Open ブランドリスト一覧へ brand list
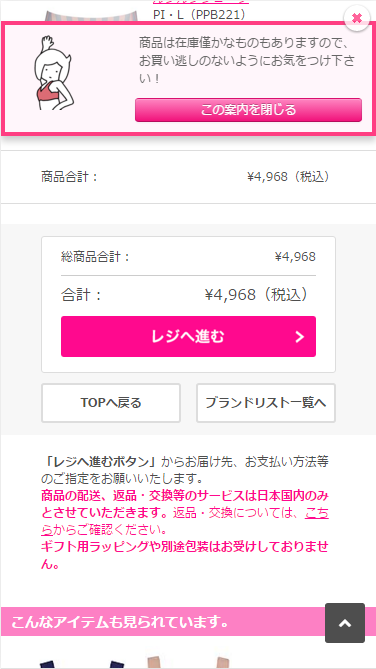 click(266, 403)
